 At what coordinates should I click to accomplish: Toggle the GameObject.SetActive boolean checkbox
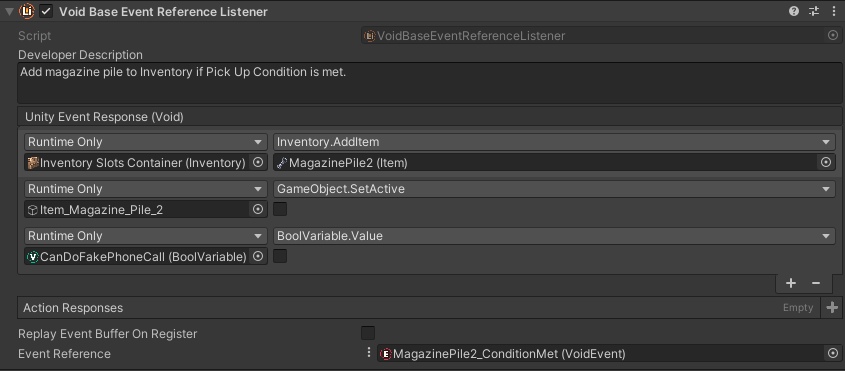[x=280, y=209]
